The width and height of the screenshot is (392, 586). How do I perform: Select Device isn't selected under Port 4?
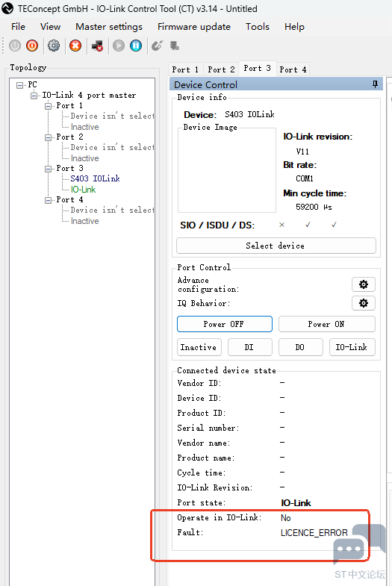click(x=112, y=211)
